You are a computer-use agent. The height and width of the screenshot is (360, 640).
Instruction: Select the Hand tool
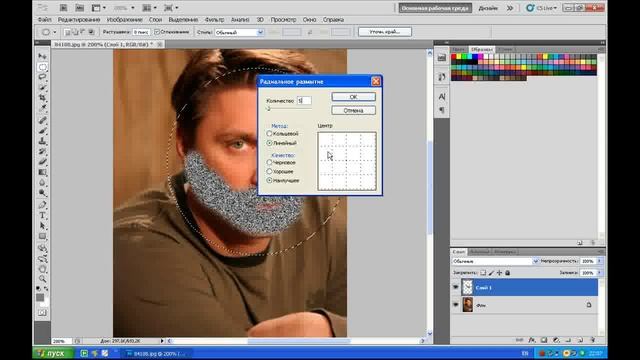point(42,269)
